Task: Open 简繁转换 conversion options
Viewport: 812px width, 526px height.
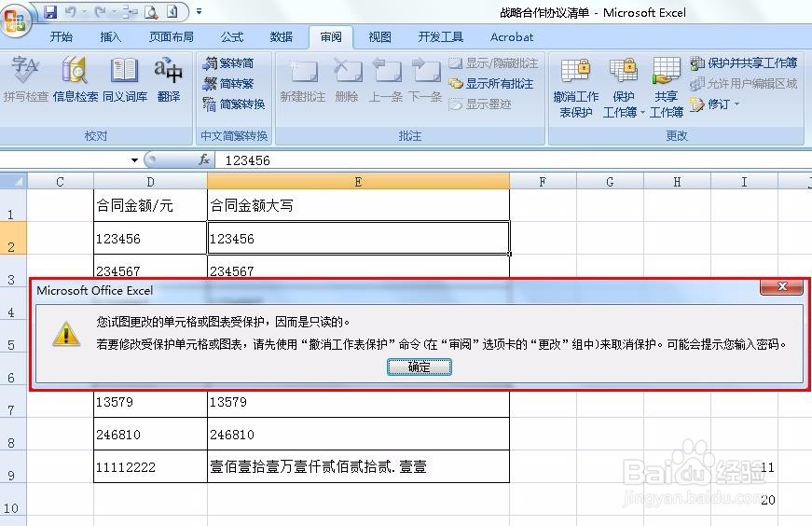Action: pyautogui.click(x=234, y=104)
